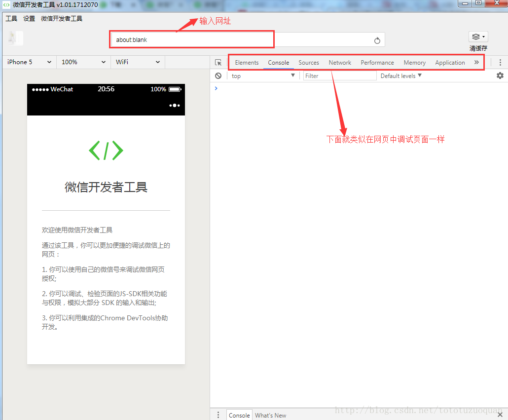508x420 pixels.
Task: Open the top context selector dropdown
Action: point(263,76)
